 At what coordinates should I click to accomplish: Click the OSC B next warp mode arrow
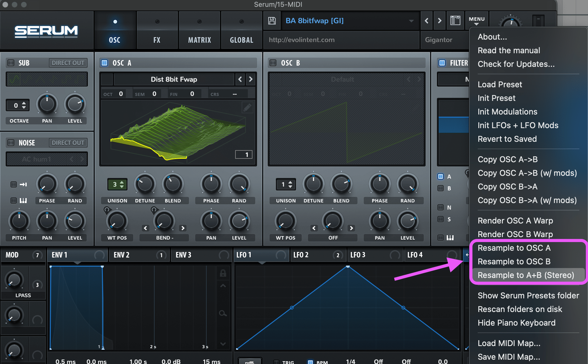(351, 228)
